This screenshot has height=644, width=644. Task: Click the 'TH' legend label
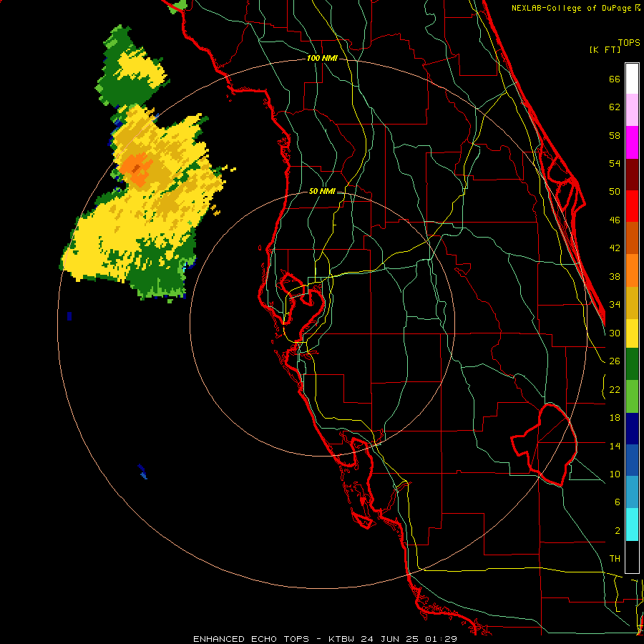[615, 559]
